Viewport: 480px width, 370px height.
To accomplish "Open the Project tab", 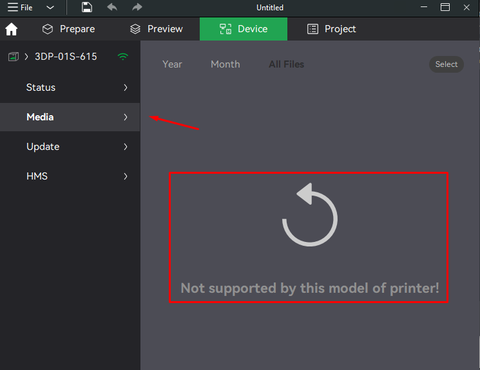I will point(331,29).
